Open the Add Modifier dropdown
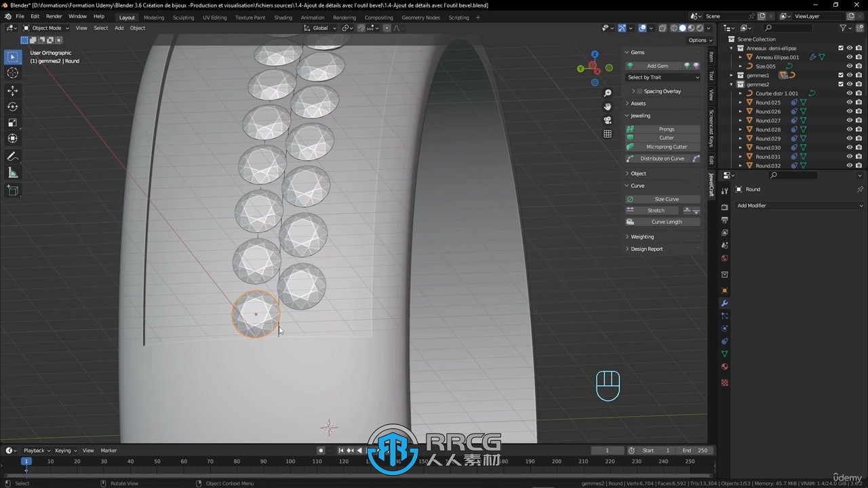Image resolution: width=868 pixels, height=488 pixels. 800,205
